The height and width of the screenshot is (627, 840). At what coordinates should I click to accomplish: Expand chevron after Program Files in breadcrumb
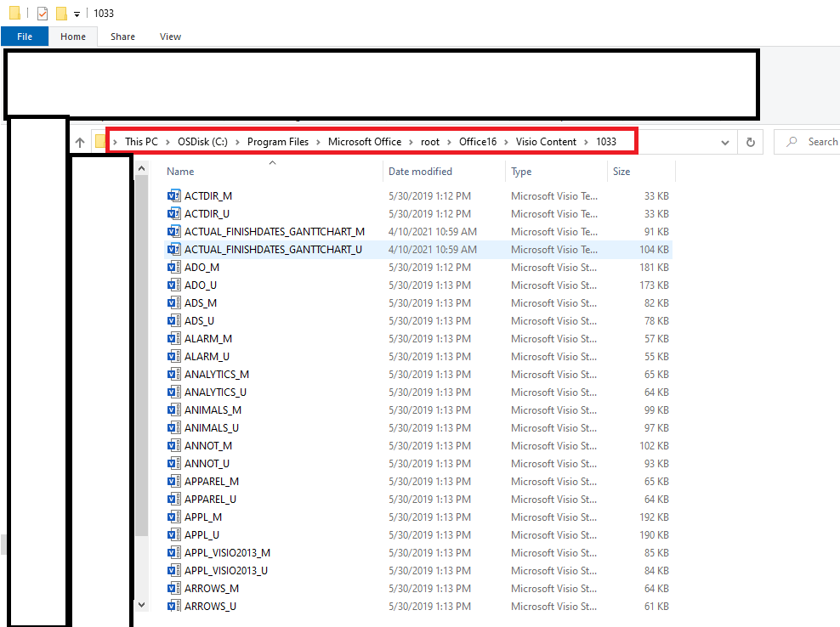click(x=318, y=143)
